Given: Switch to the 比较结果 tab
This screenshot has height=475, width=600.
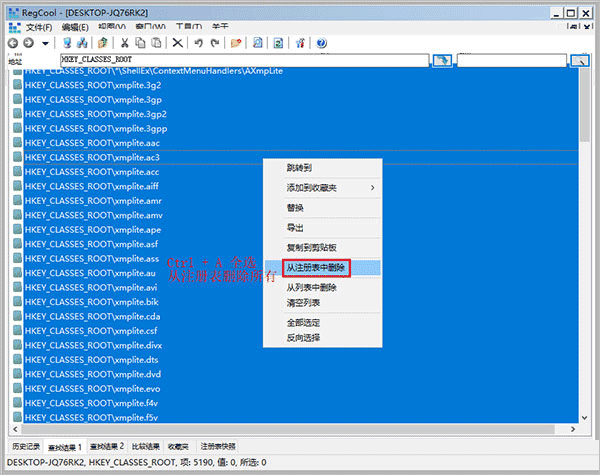Looking at the screenshot, I should tap(146, 446).
